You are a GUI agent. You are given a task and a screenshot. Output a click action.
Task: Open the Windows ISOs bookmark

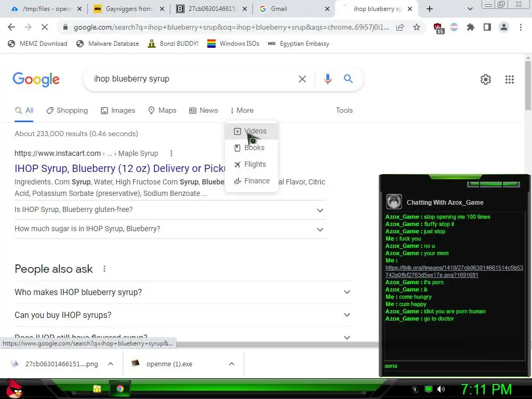click(x=233, y=44)
